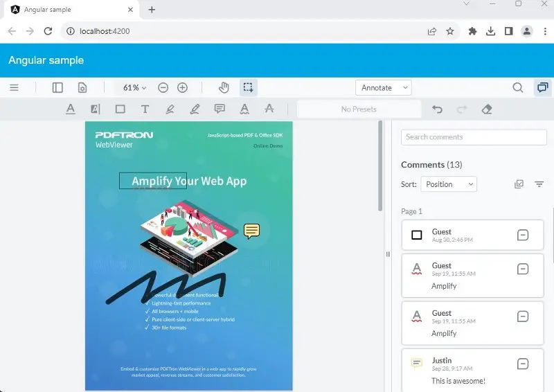Screen dimensions: 554x392
Task: Select the sticky note comment tool
Action: [x=220, y=109]
